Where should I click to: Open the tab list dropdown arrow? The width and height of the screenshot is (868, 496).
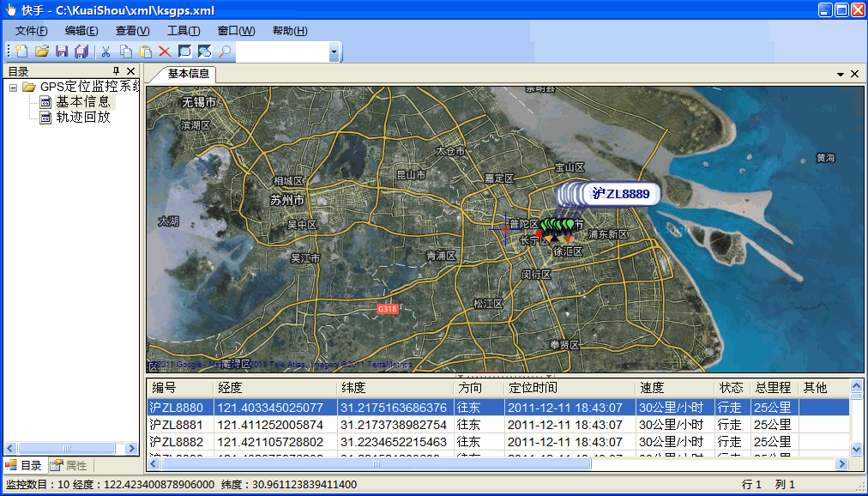tap(841, 75)
